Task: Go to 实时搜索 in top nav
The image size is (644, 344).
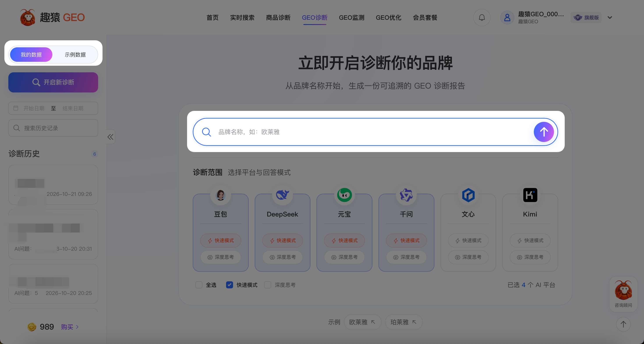Action: [242, 18]
